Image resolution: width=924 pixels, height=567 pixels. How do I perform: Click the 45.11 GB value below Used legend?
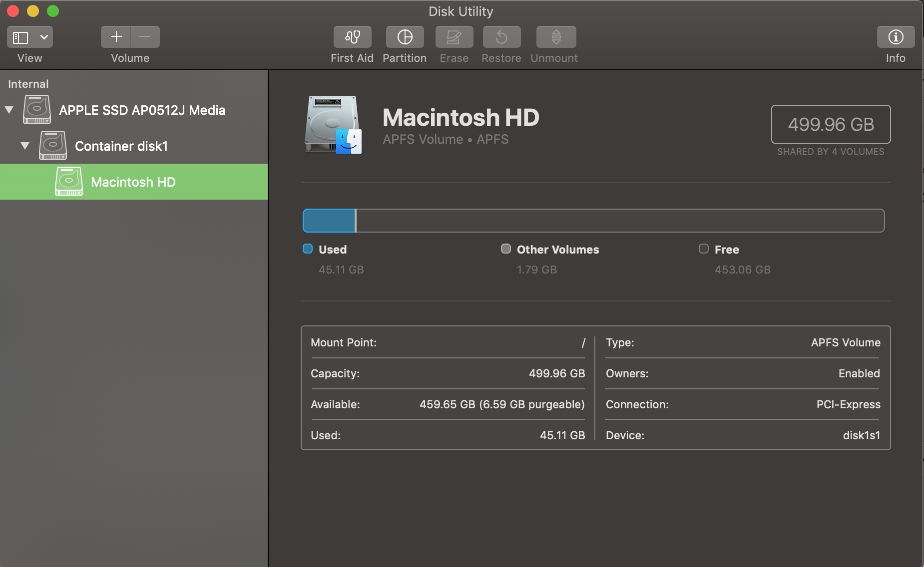(x=341, y=270)
